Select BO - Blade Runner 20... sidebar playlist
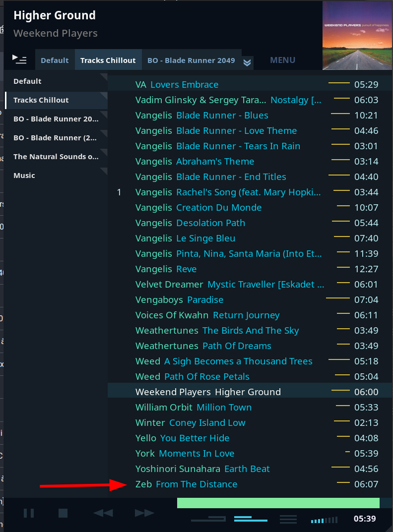This screenshot has width=393, height=532. [x=57, y=119]
